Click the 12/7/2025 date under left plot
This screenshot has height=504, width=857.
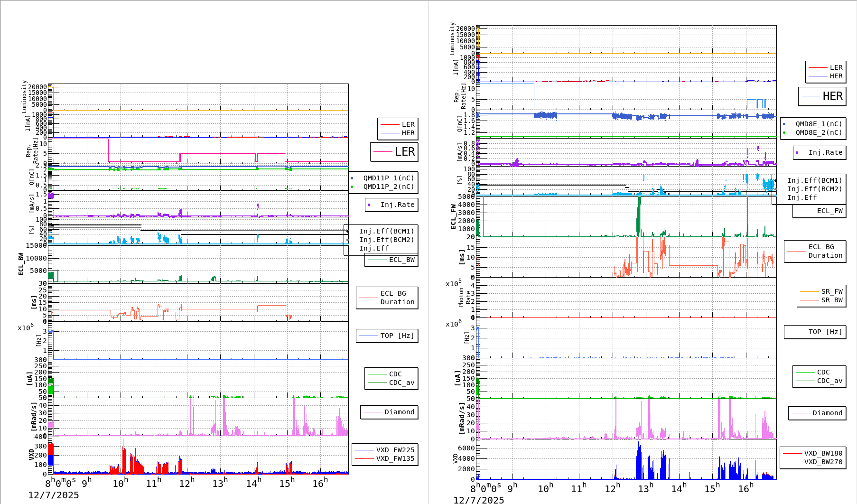(53, 495)
